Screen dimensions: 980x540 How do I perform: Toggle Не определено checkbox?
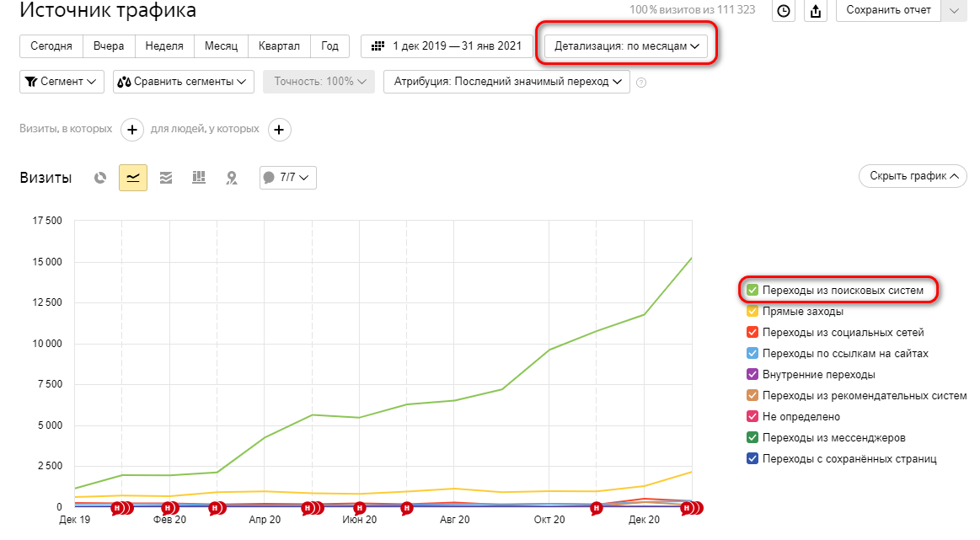[752, 416]
